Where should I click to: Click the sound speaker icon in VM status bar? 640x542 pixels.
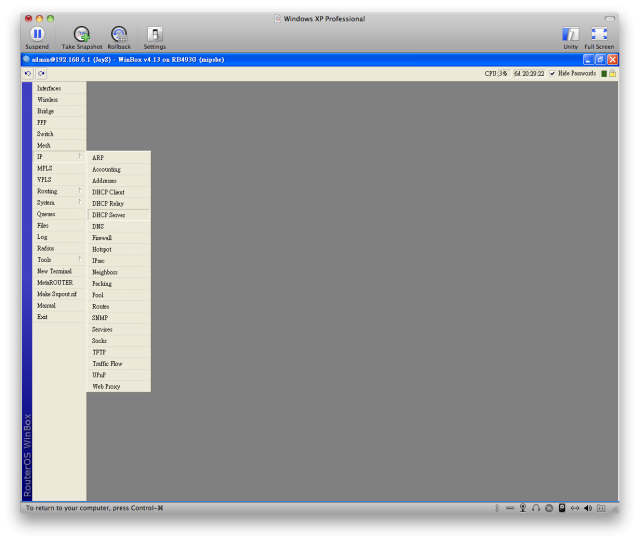[x=588, y=508]
